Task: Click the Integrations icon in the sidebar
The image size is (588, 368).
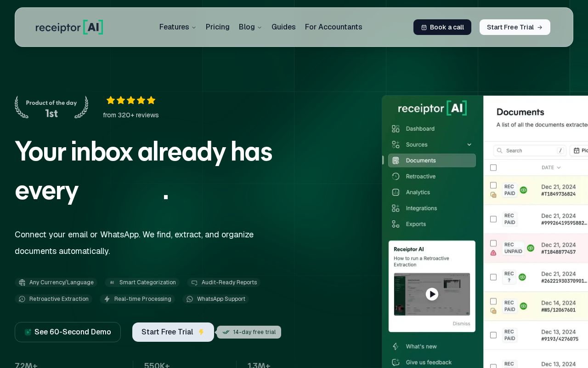Action: (x=396, y=208)
